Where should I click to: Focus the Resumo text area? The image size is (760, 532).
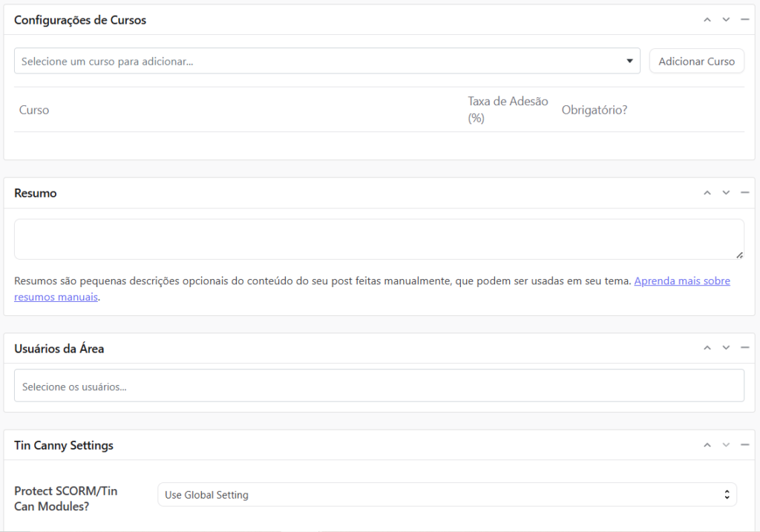pos(379,239)
